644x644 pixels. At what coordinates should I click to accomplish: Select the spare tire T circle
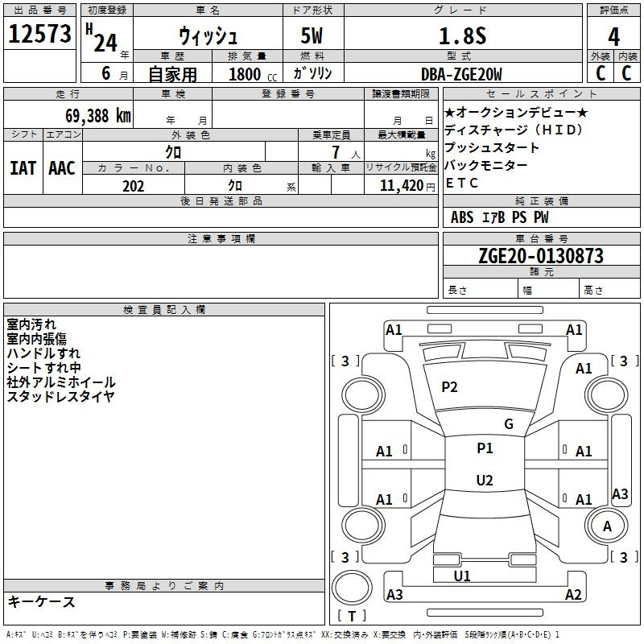click(352, 588)
